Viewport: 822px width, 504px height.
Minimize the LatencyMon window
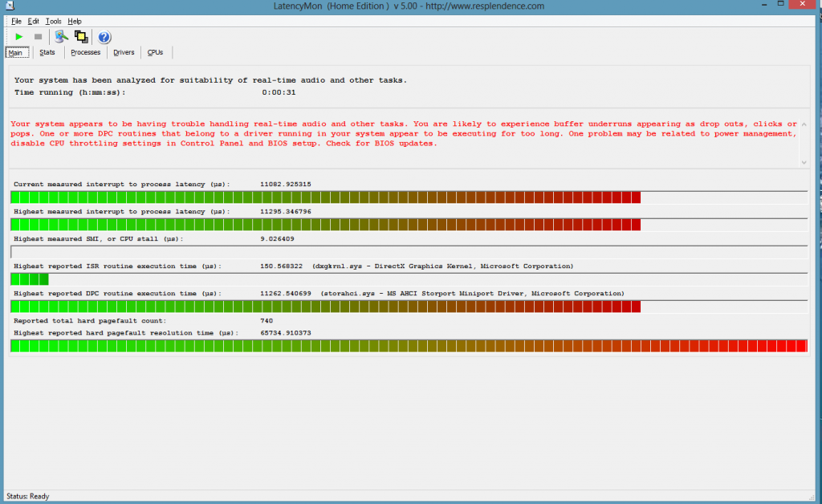[x=764, y=4]
